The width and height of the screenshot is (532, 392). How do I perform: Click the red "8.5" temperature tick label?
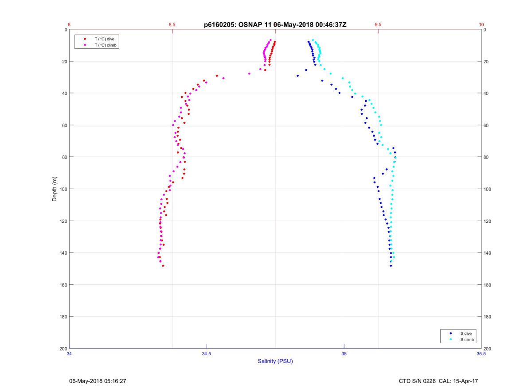[x=172, y=25]
